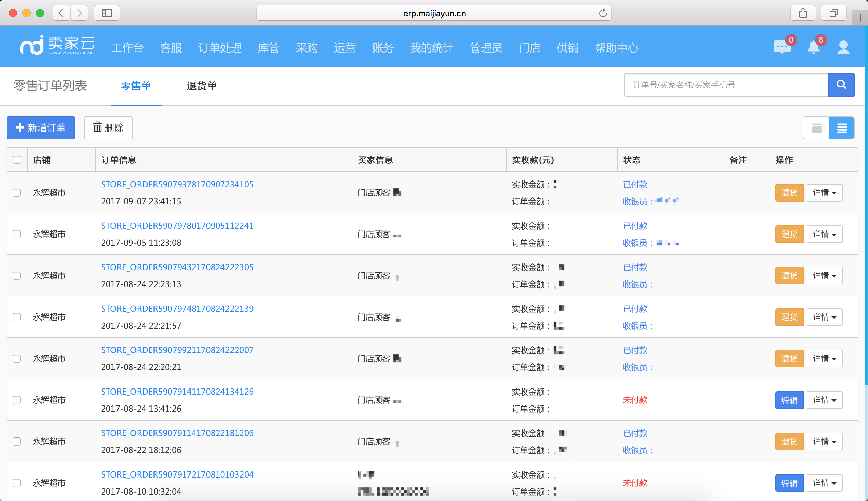This screenshot has width=868, height=501.
Task: Check the box for order ending 0824222139
Action: pos(17,317)
